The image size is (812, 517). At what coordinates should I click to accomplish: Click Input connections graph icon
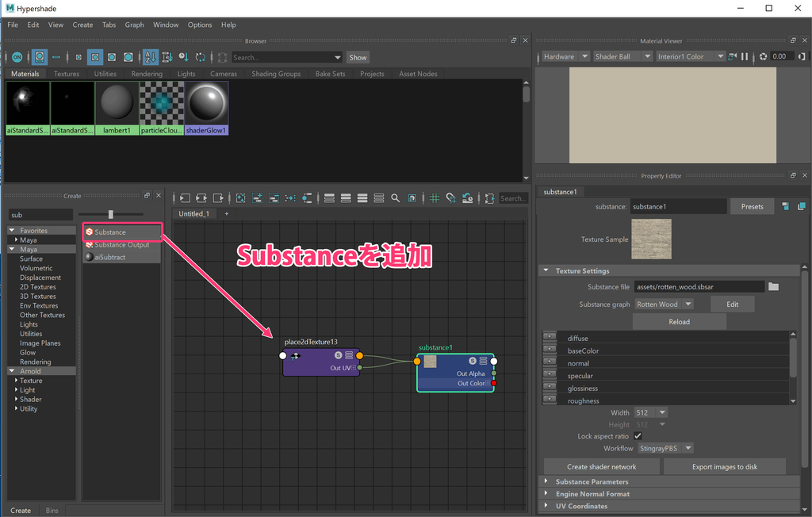[185, 198]
